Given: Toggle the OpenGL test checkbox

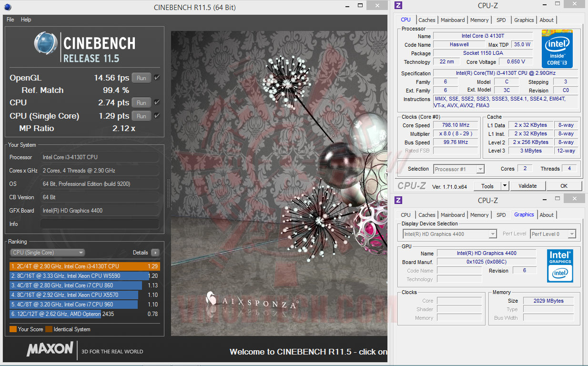Looking at the screenshot, I should [x=157, y=77].
